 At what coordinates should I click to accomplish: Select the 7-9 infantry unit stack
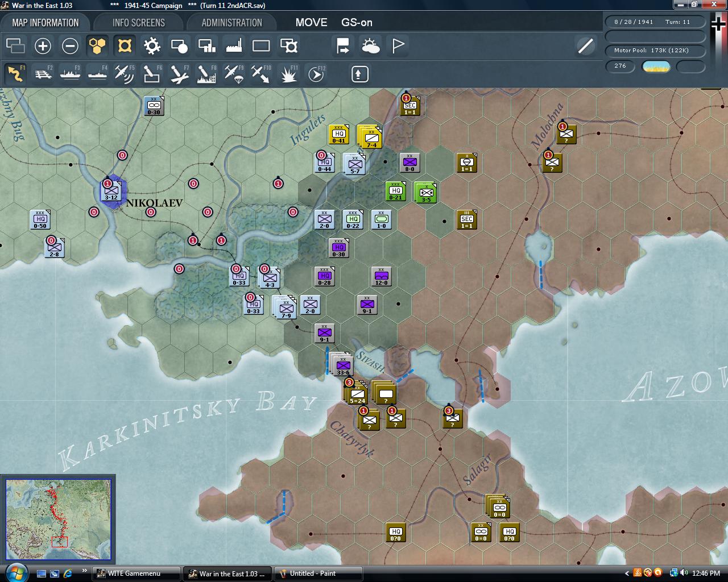pyautogui.click(x=285, y=307)
